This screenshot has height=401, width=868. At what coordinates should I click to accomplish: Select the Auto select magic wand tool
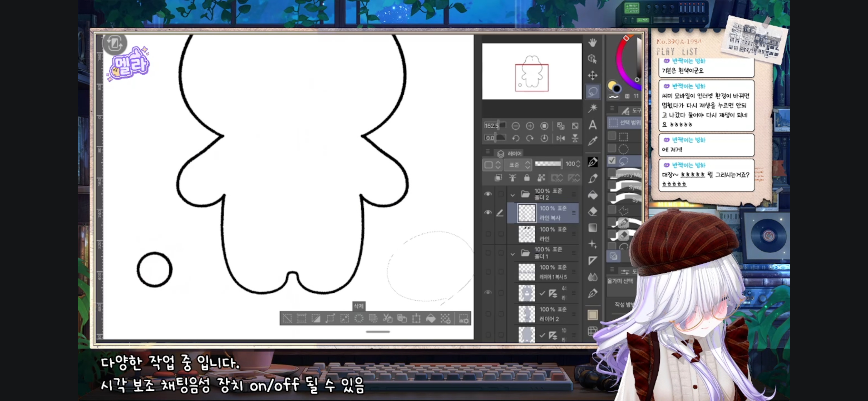click(592, 108)
